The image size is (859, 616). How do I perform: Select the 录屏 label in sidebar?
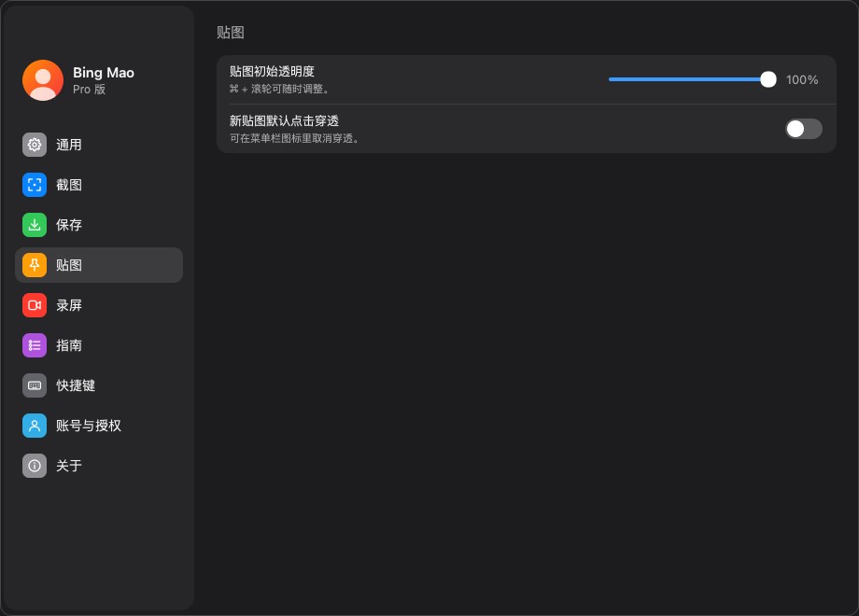coord(69,305)
